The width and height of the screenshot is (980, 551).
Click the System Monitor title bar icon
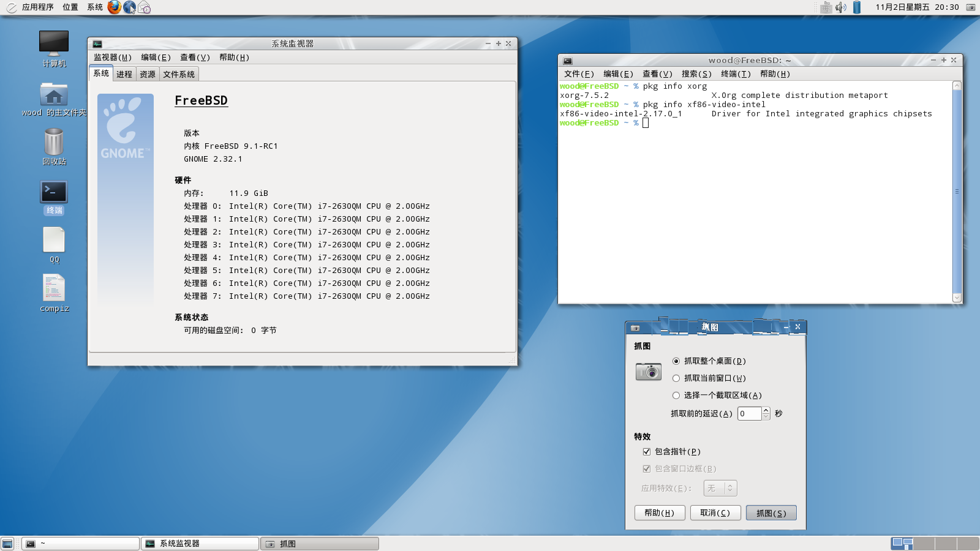point(97,44)
